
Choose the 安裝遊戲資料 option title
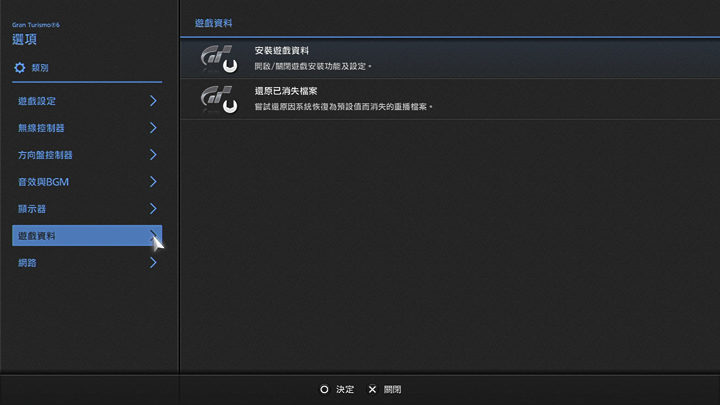(x=282, y=50)
